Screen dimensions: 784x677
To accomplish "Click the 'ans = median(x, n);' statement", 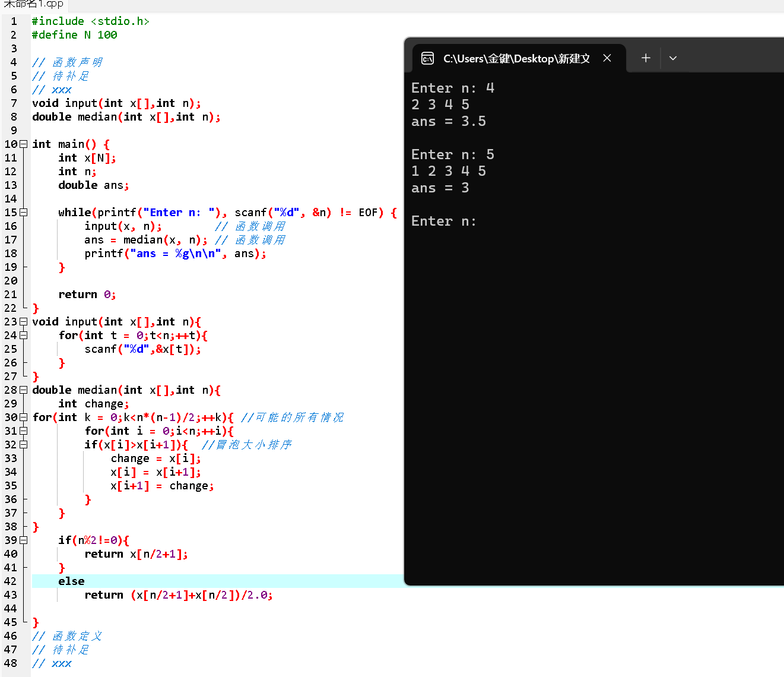I will point(146,240).
